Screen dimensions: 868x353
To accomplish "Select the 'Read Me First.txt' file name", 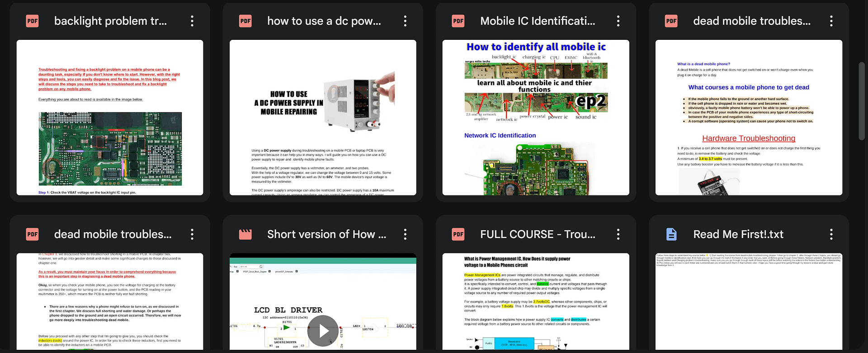I will [x=738, y=234].
